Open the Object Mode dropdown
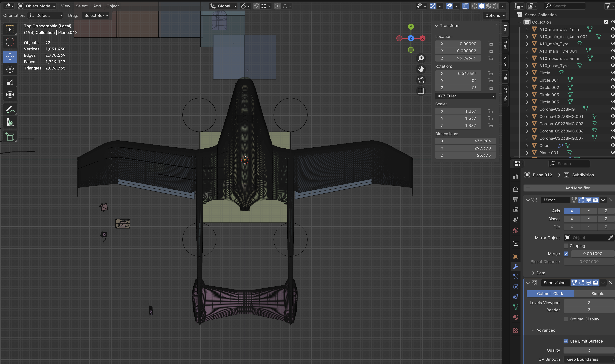 (x=37, y=6)
